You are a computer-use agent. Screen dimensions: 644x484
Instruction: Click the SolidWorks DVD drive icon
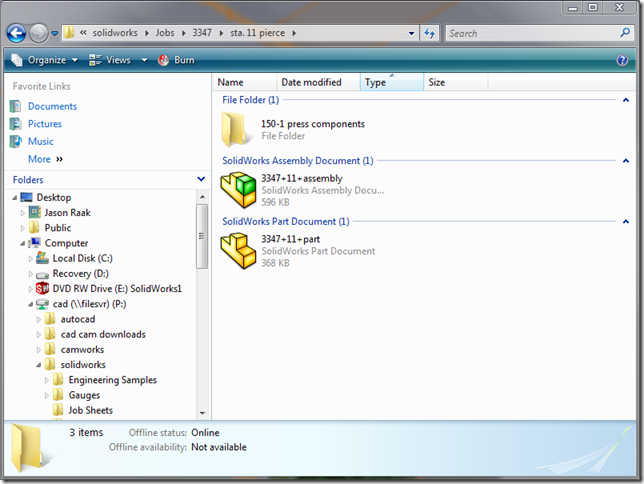click(42, 289)
